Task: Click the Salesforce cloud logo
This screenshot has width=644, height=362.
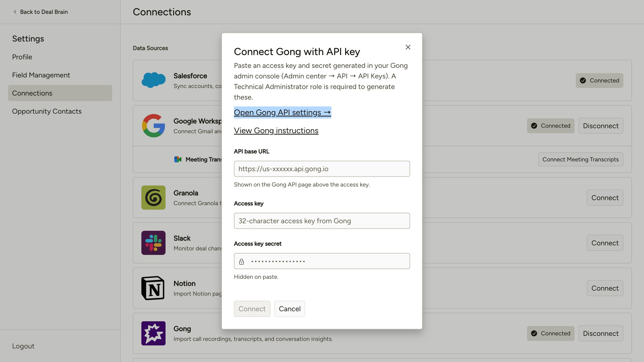Action: coord(153,80)
